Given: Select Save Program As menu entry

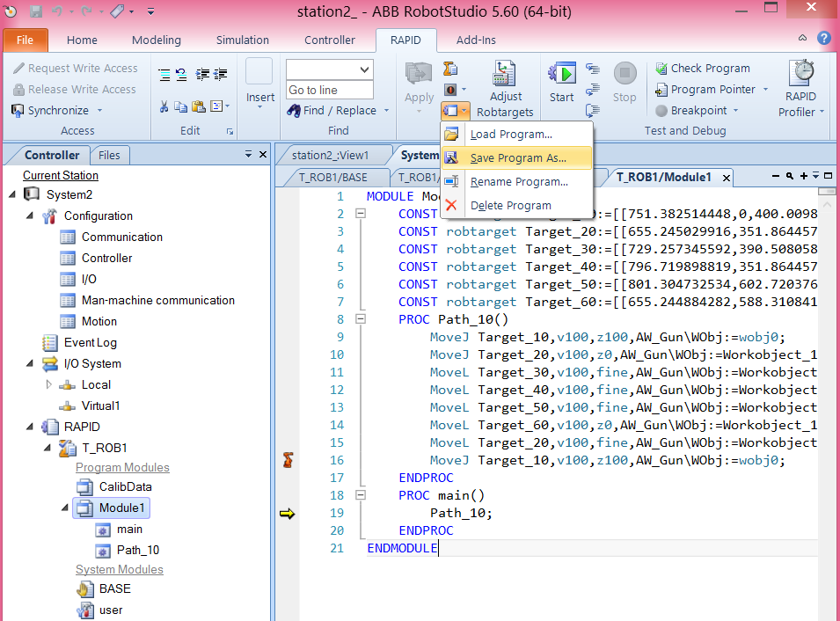Looking at the screenshot, I should (517, 158).
